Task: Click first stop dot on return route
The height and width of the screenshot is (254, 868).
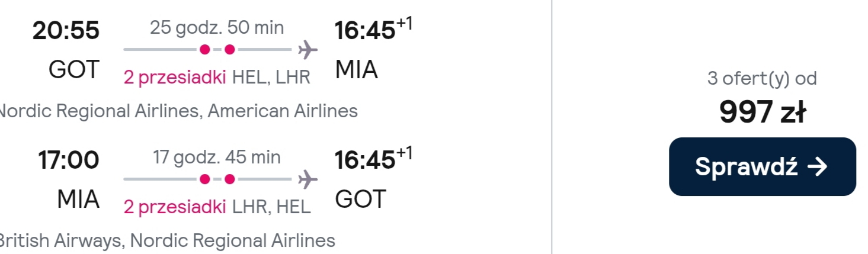Action: click(x=204, y=179)
